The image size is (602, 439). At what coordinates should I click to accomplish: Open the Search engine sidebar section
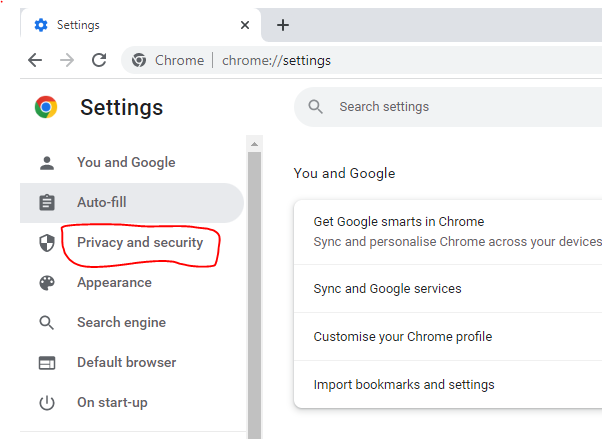(132, 323)
